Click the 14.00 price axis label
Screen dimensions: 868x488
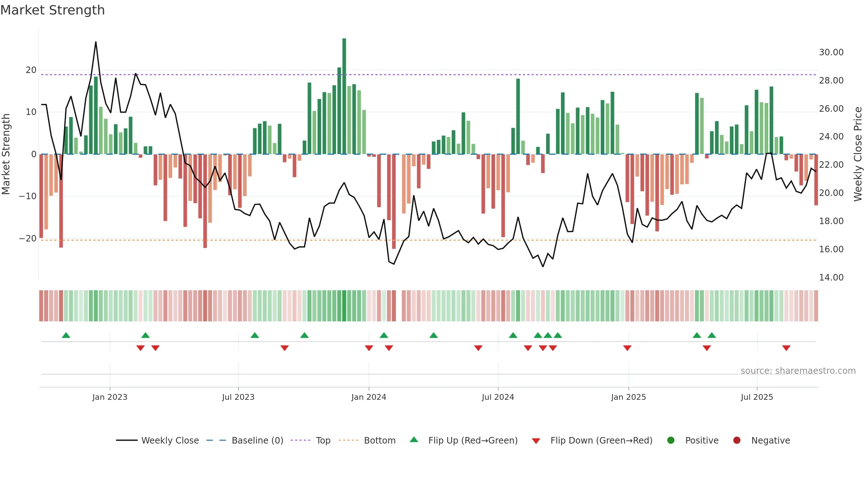click(831, 278)
